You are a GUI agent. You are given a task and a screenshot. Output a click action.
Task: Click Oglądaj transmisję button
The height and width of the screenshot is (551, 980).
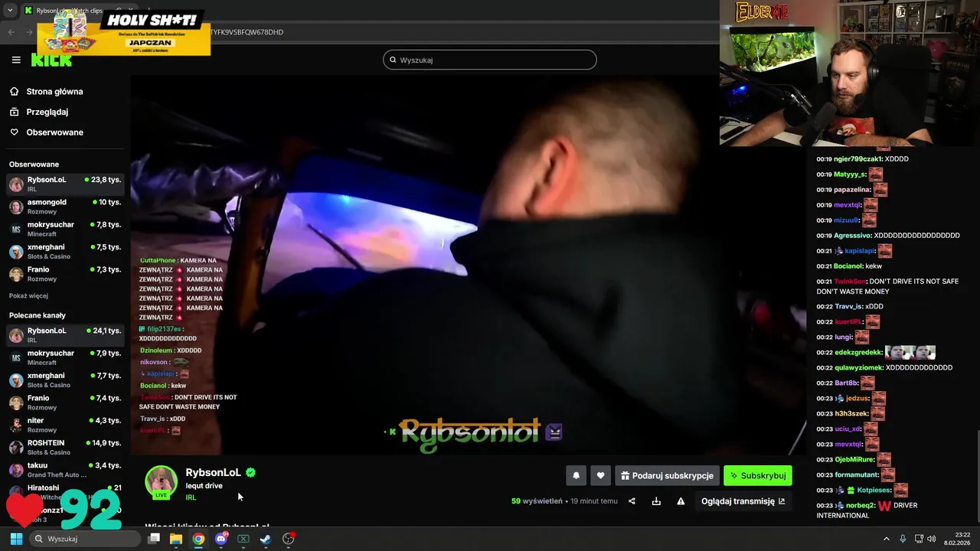click(743, 501)
